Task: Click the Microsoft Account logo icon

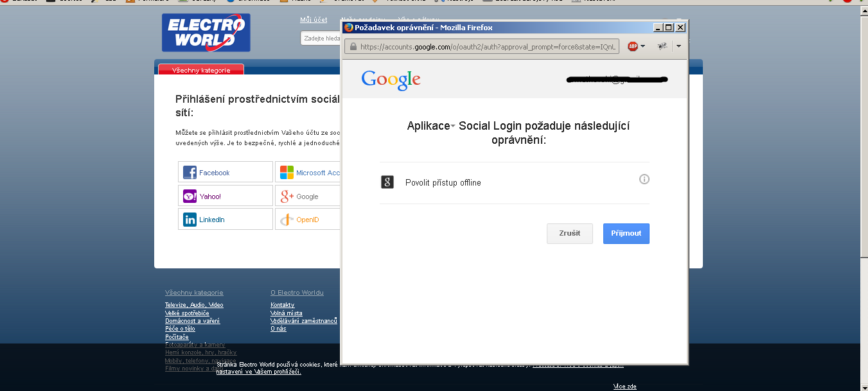Action: click(287, 173)
